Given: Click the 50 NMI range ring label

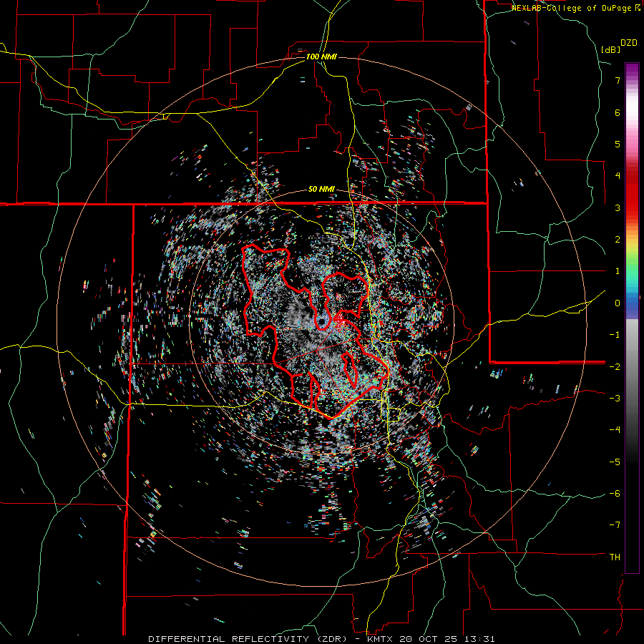Looking at the screenshot, I should pyautogui.click(x=321, y=190).
